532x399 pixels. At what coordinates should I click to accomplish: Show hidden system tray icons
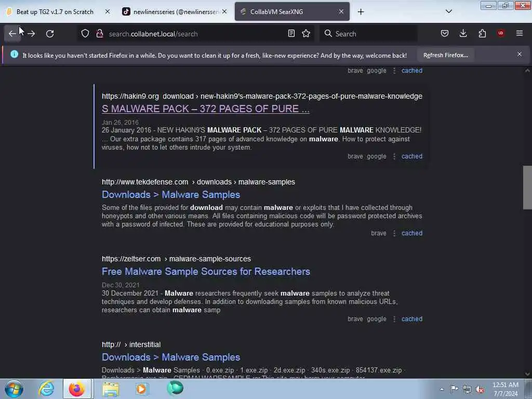pos(442,389)
